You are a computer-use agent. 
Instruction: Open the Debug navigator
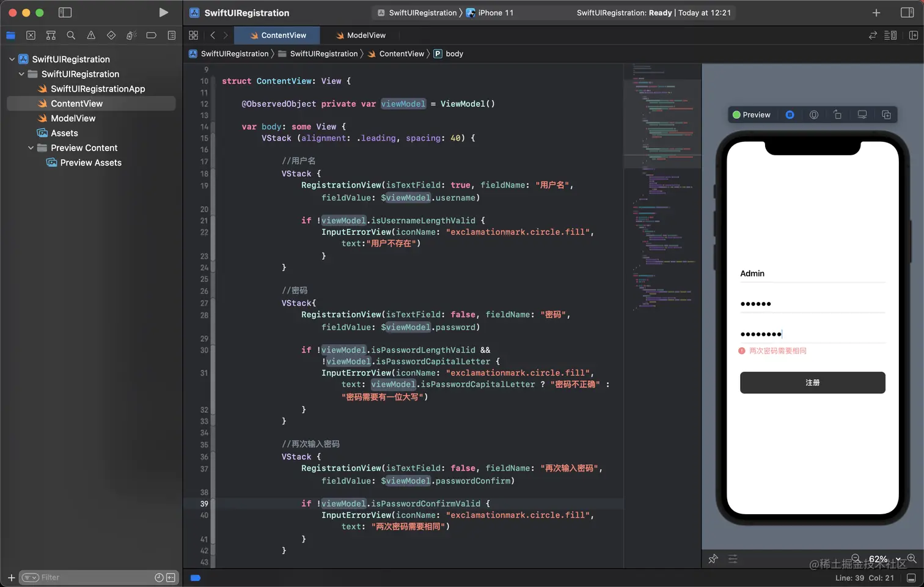pos(131,35)
